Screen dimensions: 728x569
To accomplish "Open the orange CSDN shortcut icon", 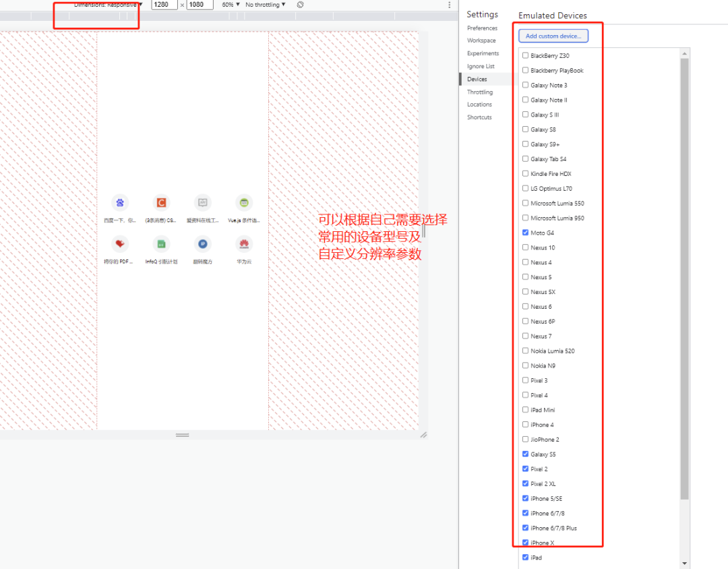I will pos(161,202).
